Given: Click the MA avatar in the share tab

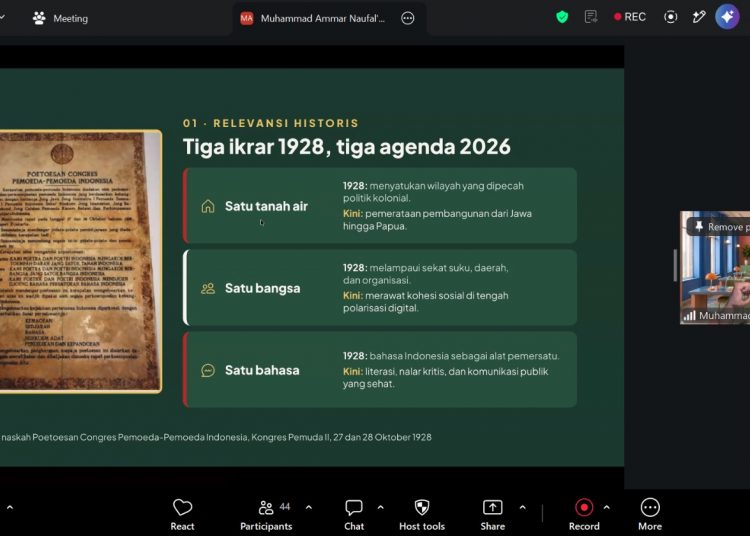Looking at the screenshot, I should (x=247, y=18).
